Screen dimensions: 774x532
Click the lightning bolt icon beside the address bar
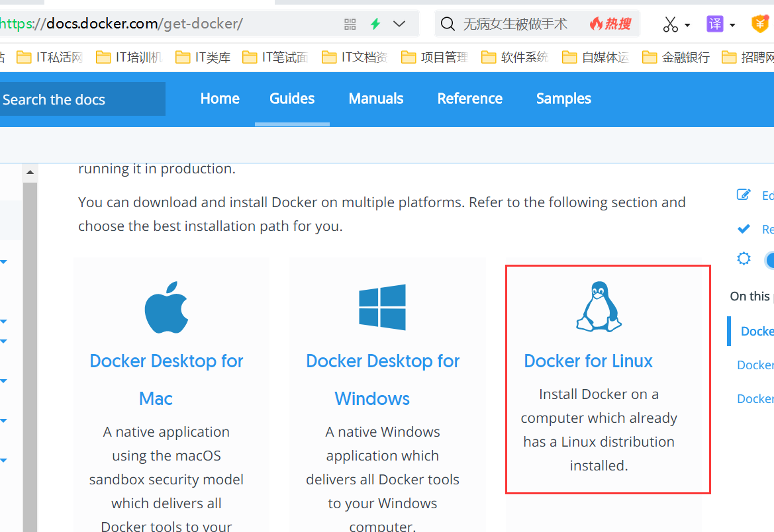click(x=375, y=23)
